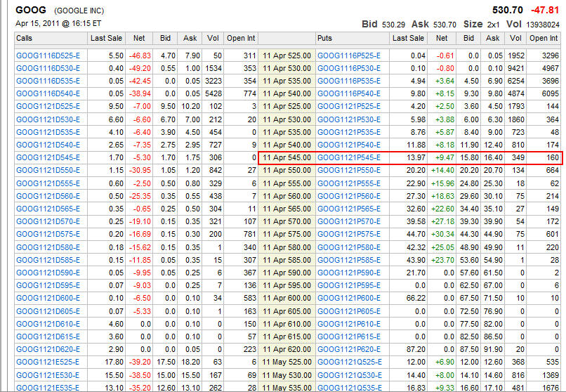
Task: Click the Open Int header on puts side
Action: 544,38
